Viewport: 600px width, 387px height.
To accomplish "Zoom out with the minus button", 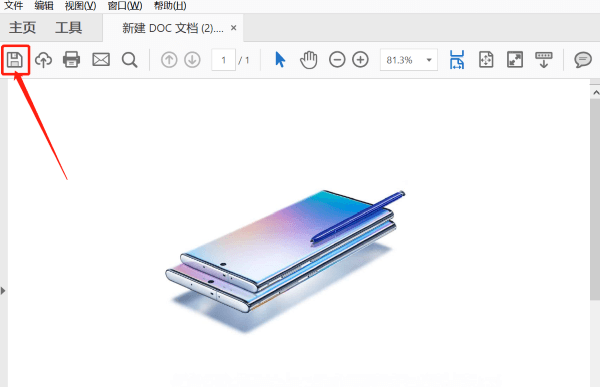I will 337,60.
